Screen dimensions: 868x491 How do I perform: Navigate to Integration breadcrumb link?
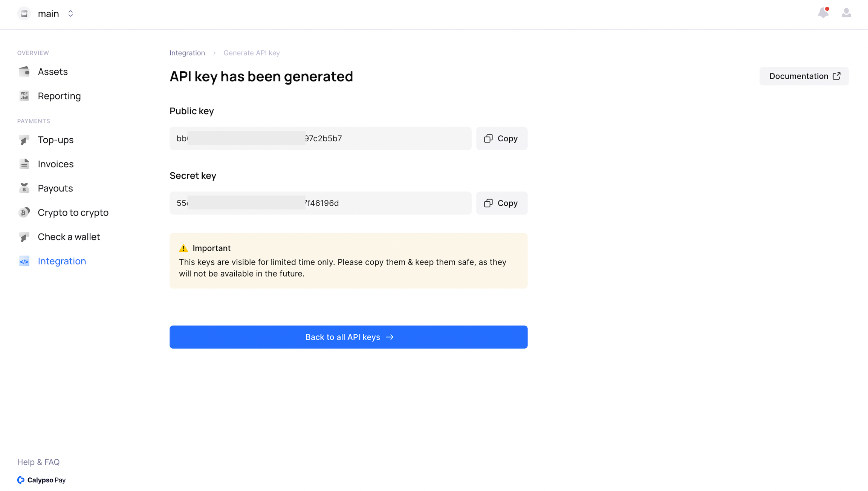pyautogui.click(x=187, y=53)
